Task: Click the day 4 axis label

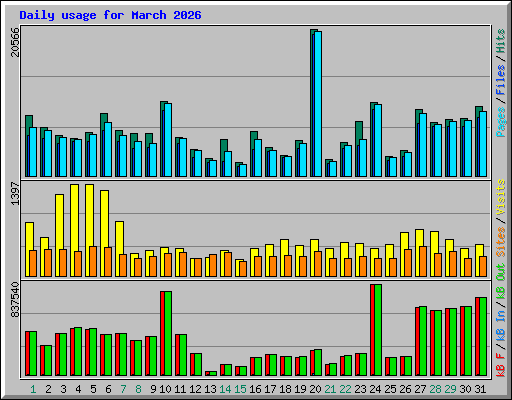Action: [x=78, y=389]
